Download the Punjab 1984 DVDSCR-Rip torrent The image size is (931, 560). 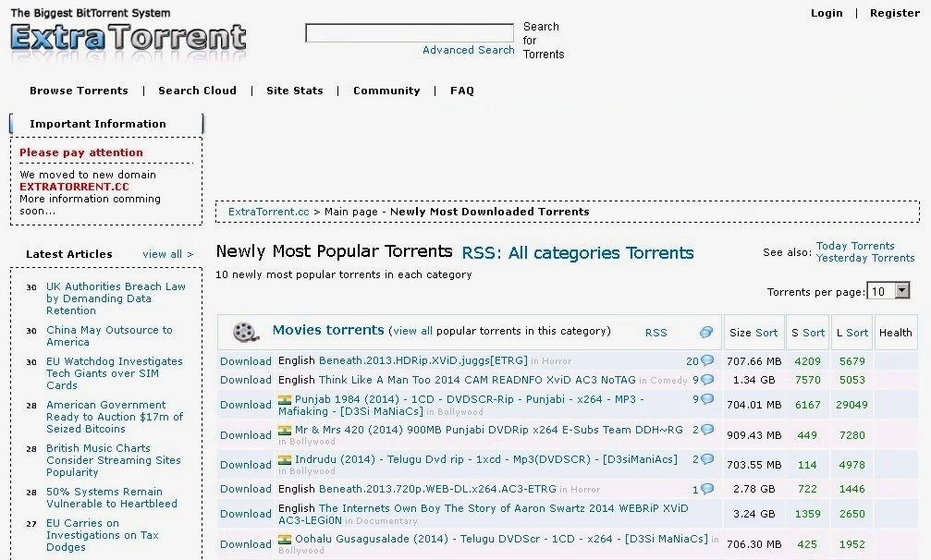pos(245,404)
